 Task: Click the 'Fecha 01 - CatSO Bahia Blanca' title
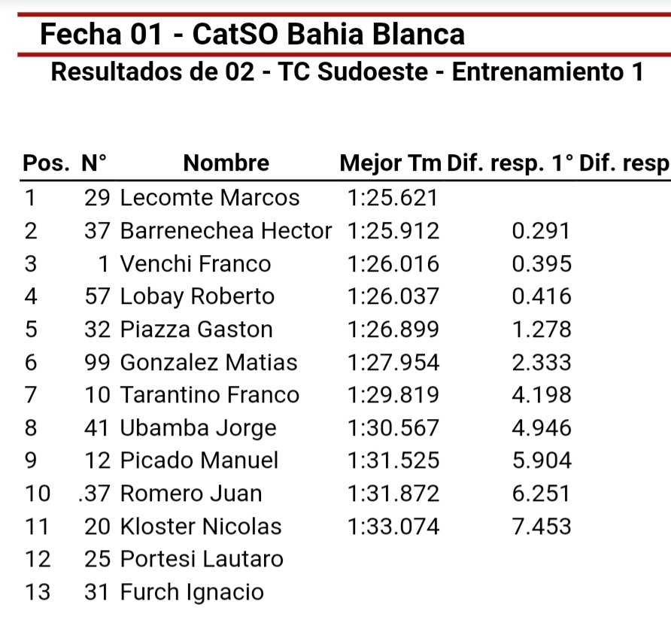point(252,35)
